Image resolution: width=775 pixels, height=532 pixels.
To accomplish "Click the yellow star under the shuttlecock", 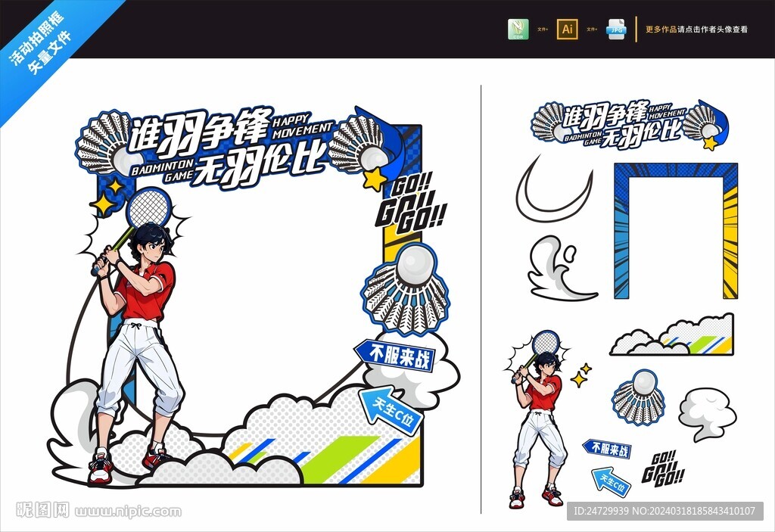I will pos(373,179).
